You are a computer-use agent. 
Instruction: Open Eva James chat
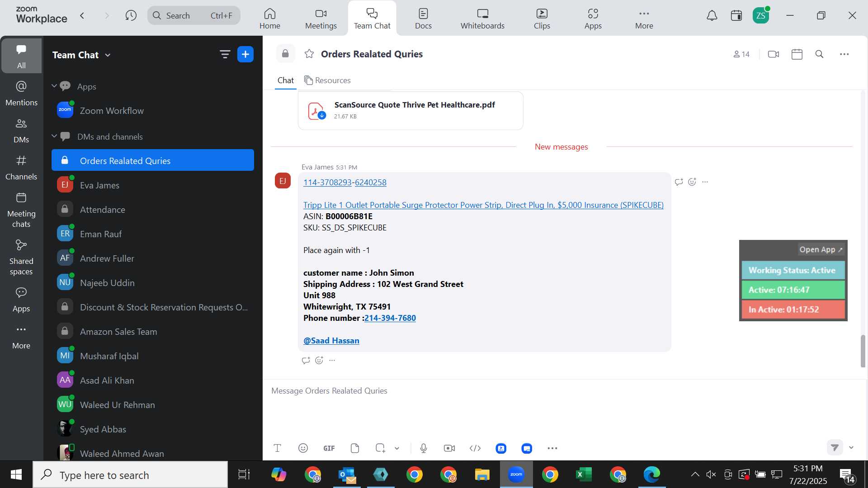(153, 185)
